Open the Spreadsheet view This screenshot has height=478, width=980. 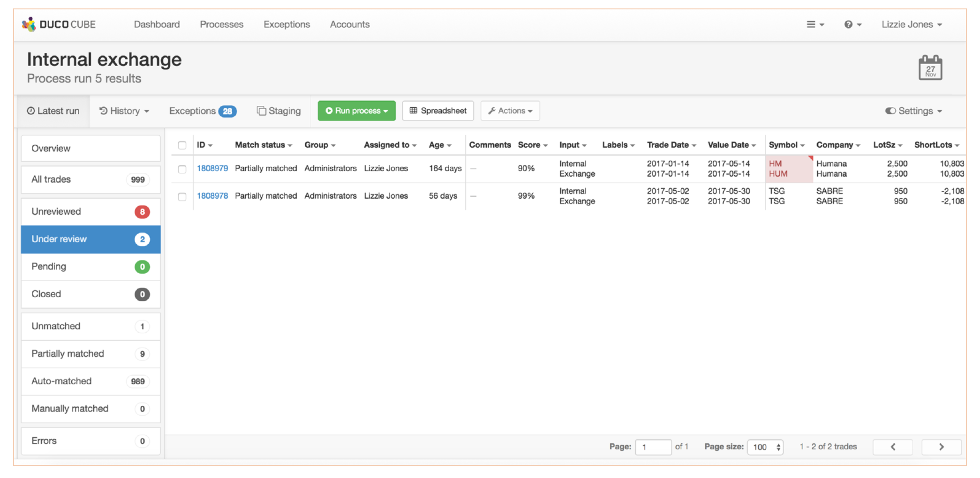(x=437, y=111)
